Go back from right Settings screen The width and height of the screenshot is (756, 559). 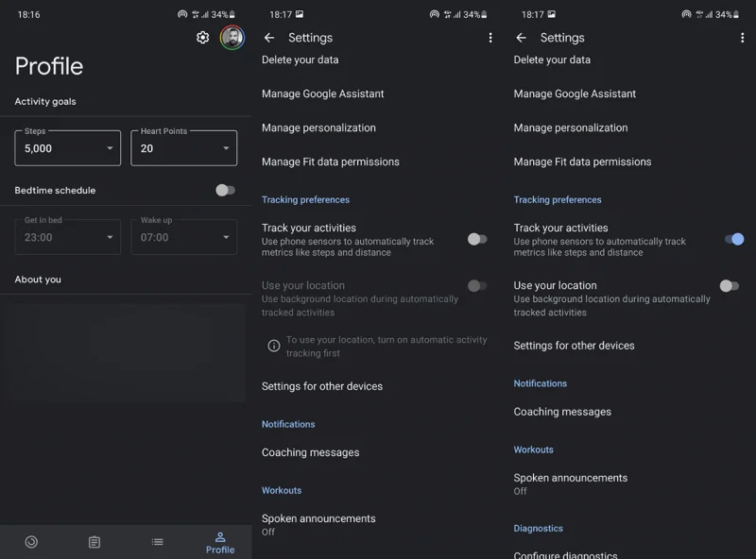click(522, 38)
